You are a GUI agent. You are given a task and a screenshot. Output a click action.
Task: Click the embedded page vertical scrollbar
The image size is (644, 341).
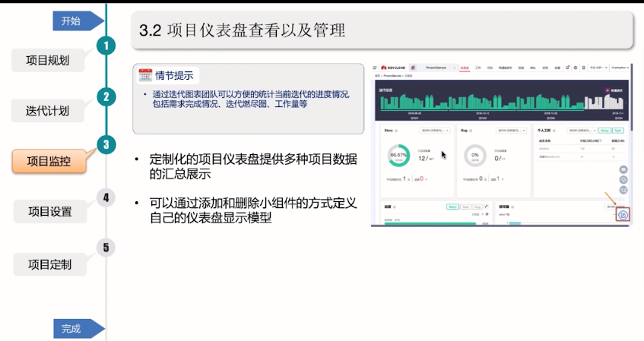pyautogui.click(x=630, y=96)
